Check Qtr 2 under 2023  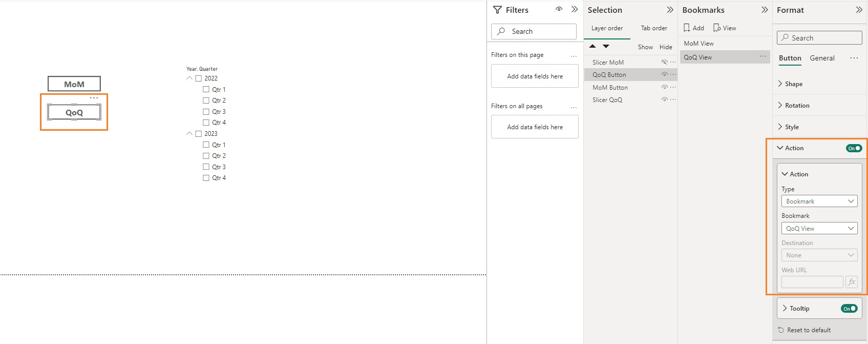(x=206, y=156)
